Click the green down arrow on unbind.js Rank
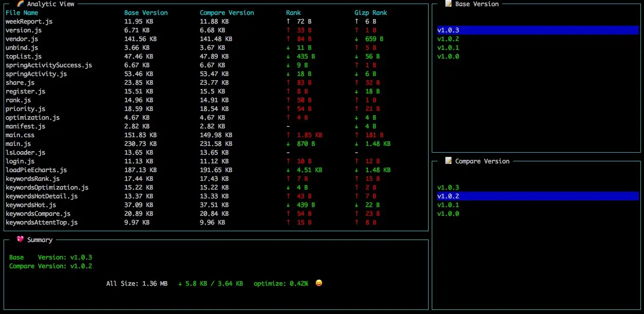The height and width of the screenshot is (314, 644). point(288,47)
